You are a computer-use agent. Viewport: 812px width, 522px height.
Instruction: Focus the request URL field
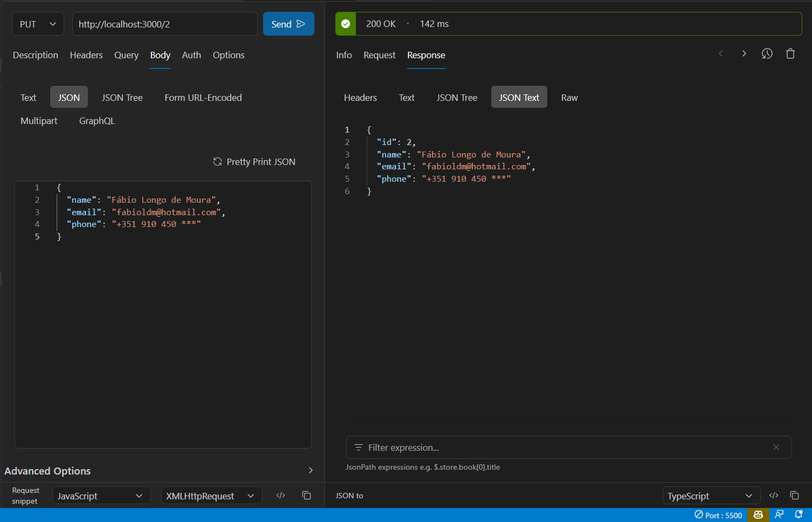tap(165, 24)
